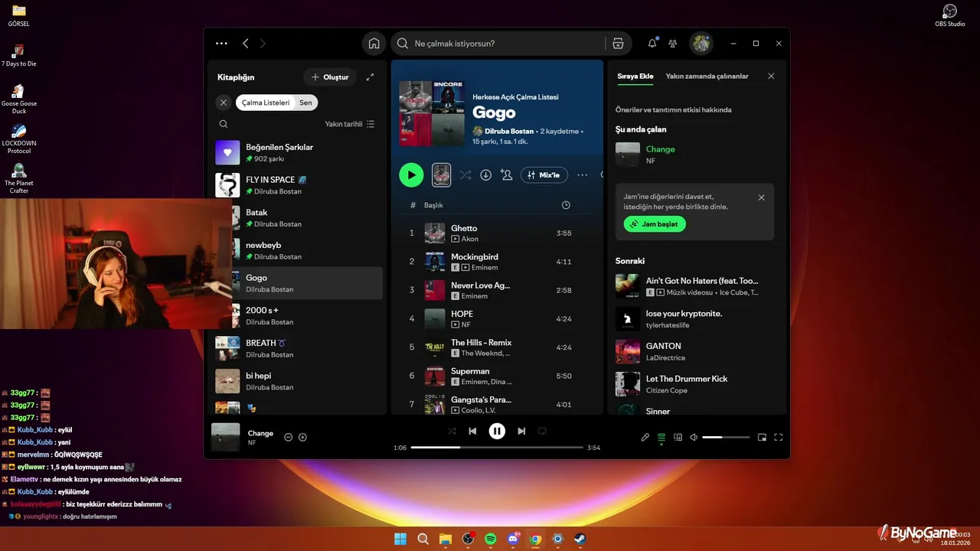Viewport: 980px width, 551px height.
Task: Open the Friend Activity icon
Action: (x=673, y=44)
